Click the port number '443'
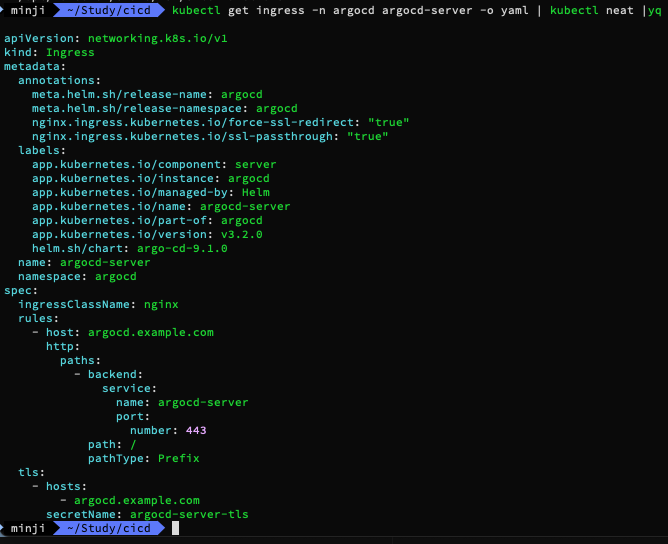The image size is (668, 544). (x=196, y=430)
